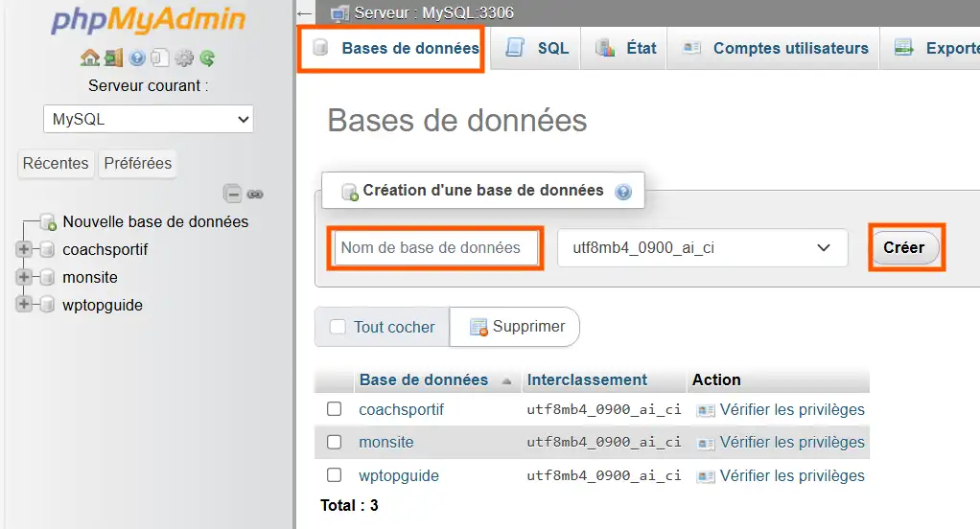This screenshot has height=529, width=980.
Task: Open the Serveur courant MySQL dropdown
Action: click(x=148, y=119)
